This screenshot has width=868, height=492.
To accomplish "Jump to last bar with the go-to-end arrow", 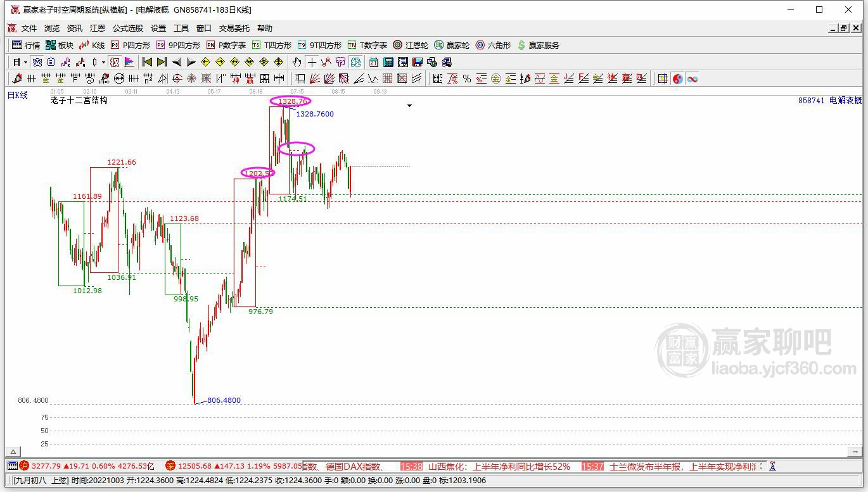I will pyautogui.click(x=162, y=62).
